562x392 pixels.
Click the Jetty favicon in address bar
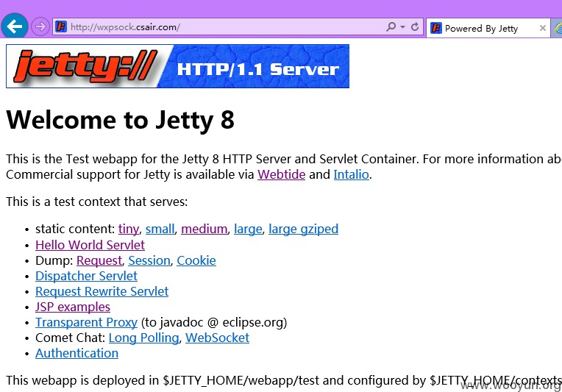(61, 26)
